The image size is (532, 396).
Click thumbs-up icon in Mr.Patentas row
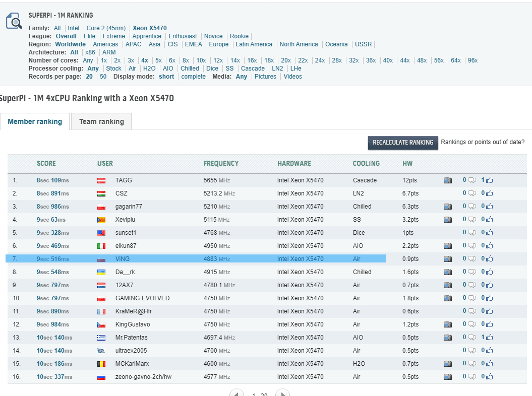click(x=489, y=338)
